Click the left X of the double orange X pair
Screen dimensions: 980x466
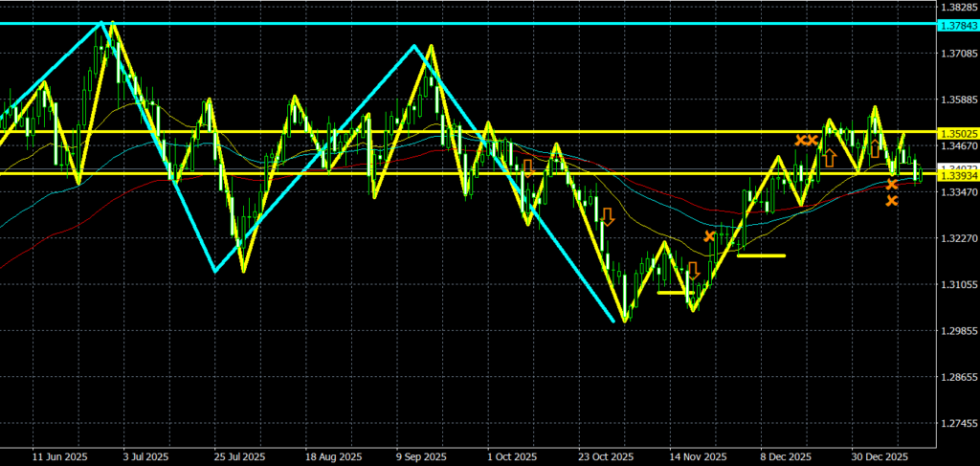pyautogui.click(x=801, y=140)
